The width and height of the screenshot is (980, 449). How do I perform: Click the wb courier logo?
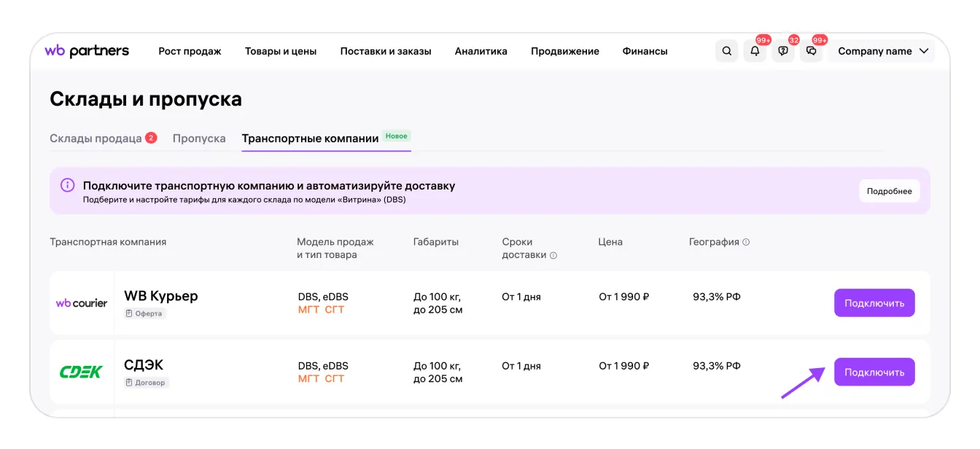point(82,303)
